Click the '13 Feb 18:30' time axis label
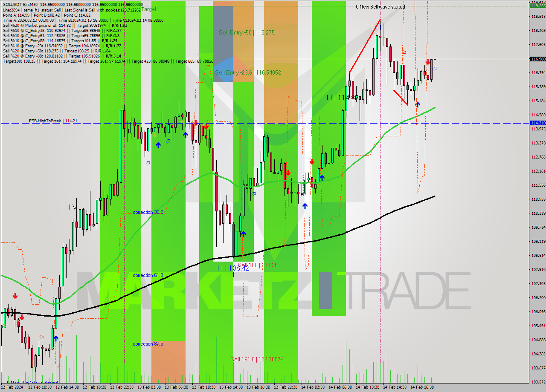Viewport: 546px width, 392px height. [258, 387]
